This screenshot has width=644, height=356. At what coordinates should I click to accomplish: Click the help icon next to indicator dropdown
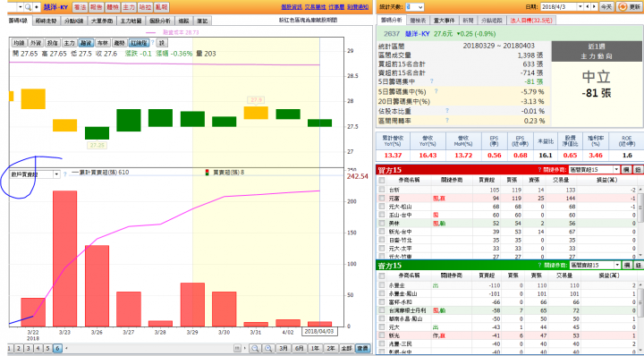point(65,174)
